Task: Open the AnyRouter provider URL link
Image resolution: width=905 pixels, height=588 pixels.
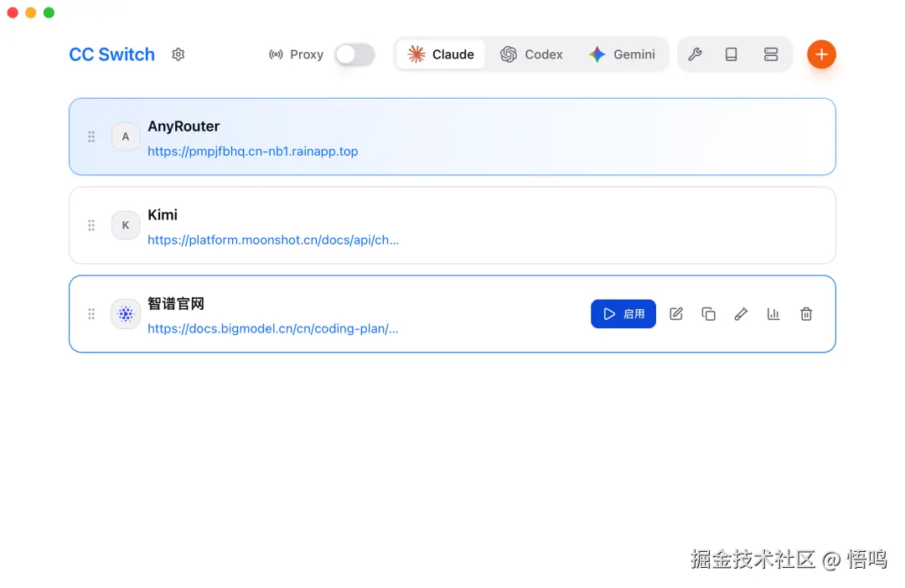Action: pyautogui.click(x=253, y=151)
